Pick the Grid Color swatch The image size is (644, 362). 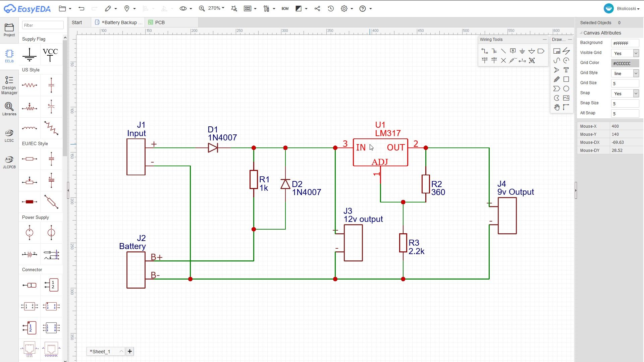click(x=625, y=63)
